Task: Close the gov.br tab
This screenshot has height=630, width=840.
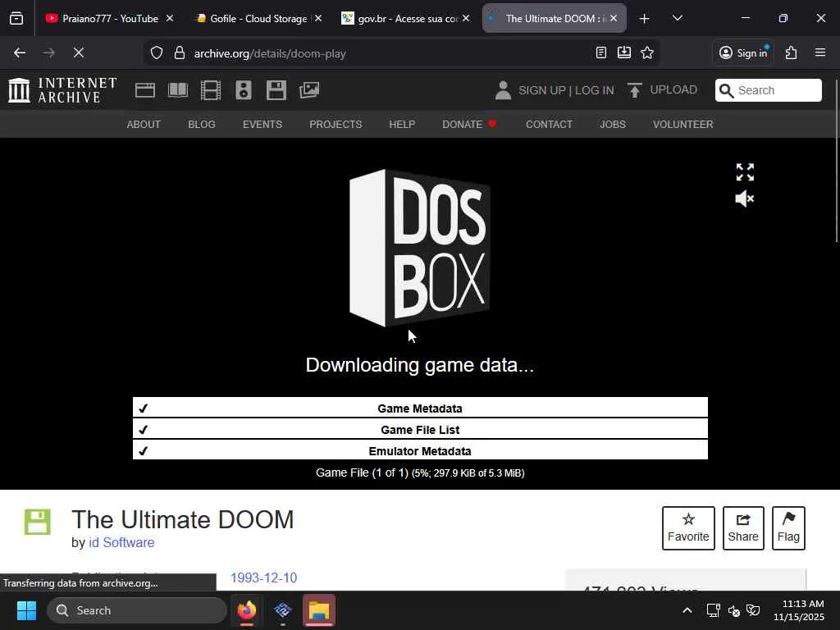Action: tap(466, 18)
